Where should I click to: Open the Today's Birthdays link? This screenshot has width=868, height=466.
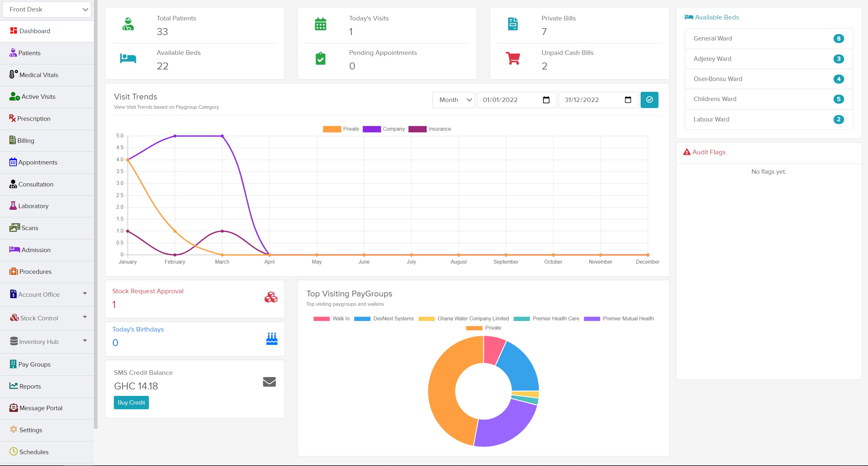pyautogui.click(x=138, y=329)
